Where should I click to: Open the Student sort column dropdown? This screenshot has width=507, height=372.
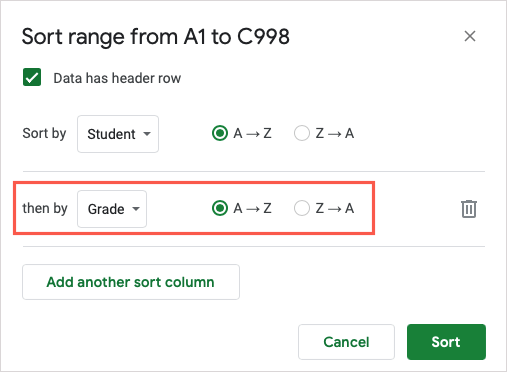118,134
